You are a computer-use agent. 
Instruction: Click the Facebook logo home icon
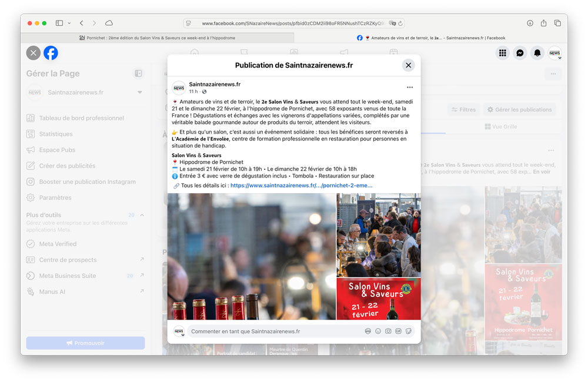[51, 53]
